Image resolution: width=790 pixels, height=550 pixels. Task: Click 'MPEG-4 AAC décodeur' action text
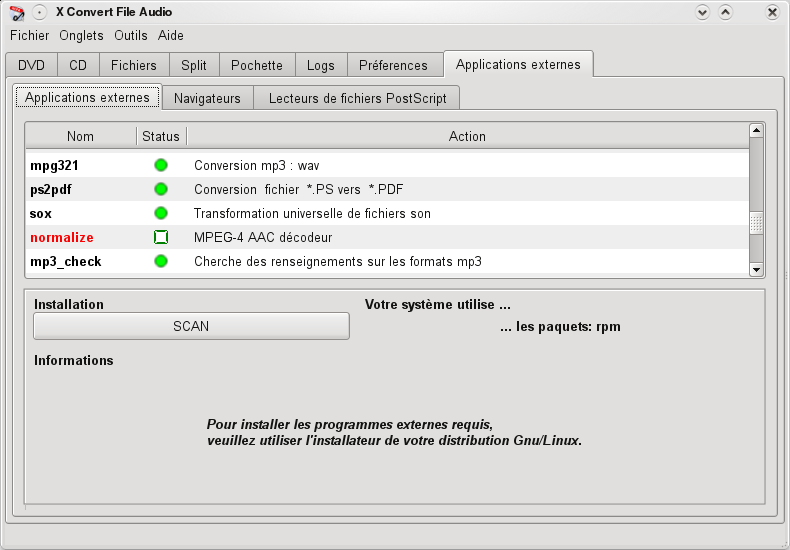(263, 237)
